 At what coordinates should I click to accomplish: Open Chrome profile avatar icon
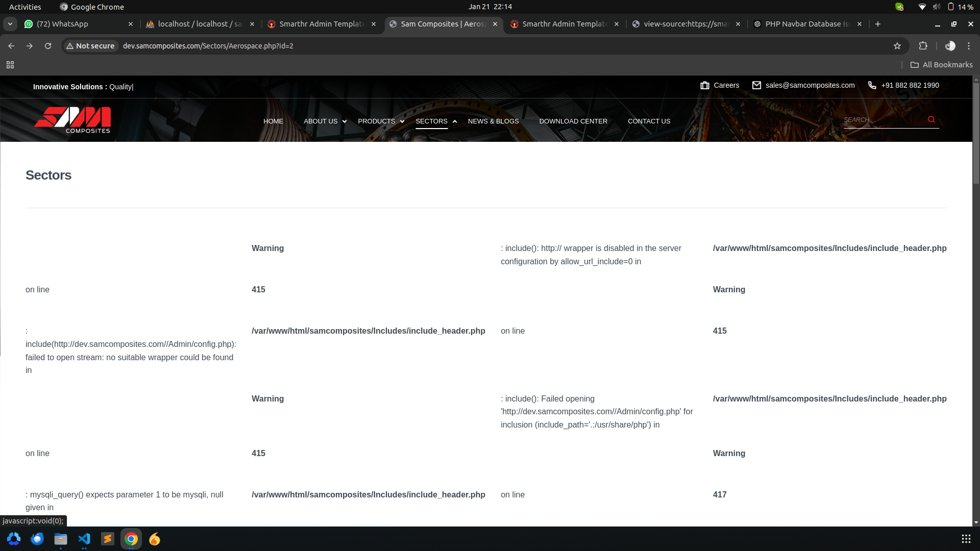pos(950,46)
